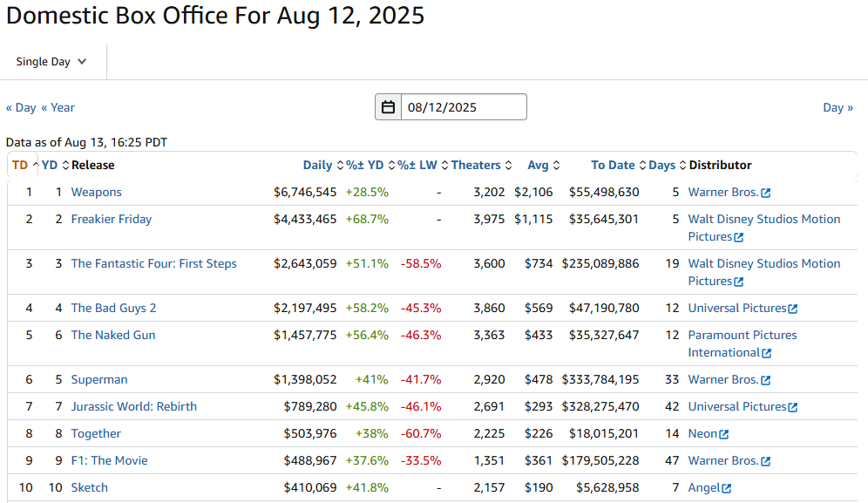Click external link icon in Superman row

click(765, 380)
